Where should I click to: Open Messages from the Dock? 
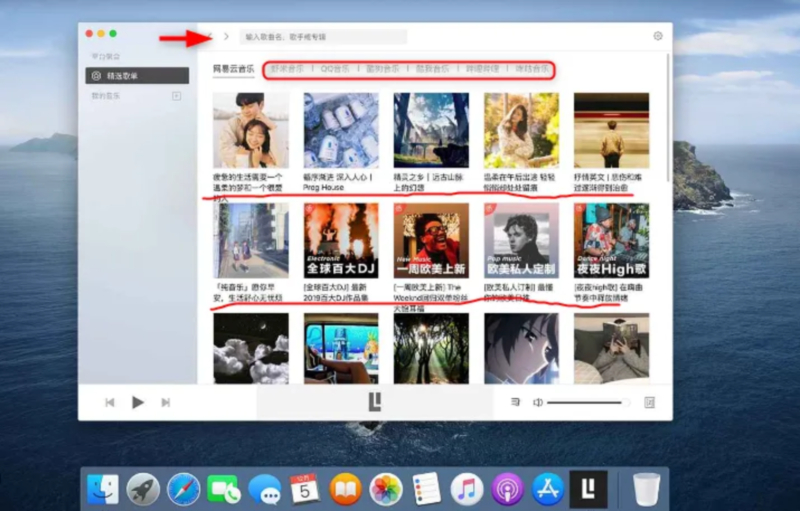(x=264, y=489)
